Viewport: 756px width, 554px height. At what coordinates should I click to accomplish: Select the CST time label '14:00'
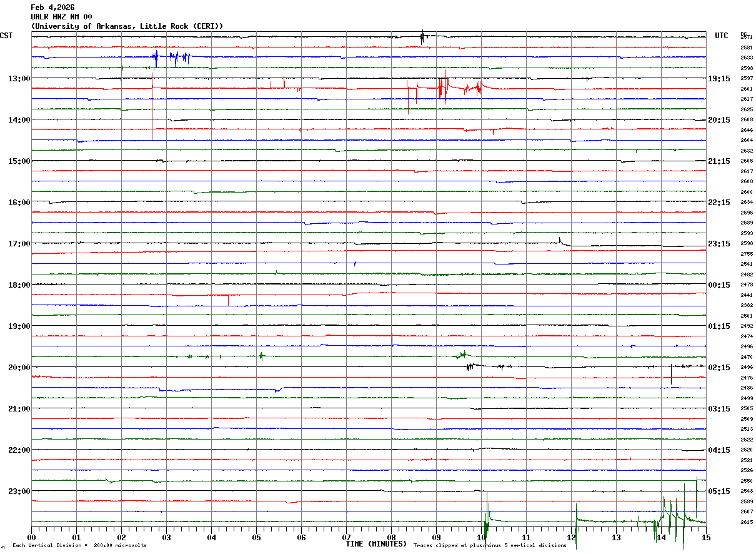click(19, 120)
